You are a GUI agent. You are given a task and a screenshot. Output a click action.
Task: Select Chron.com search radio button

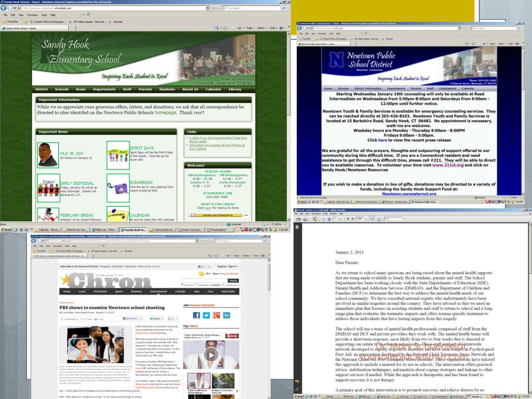point(182,285)
